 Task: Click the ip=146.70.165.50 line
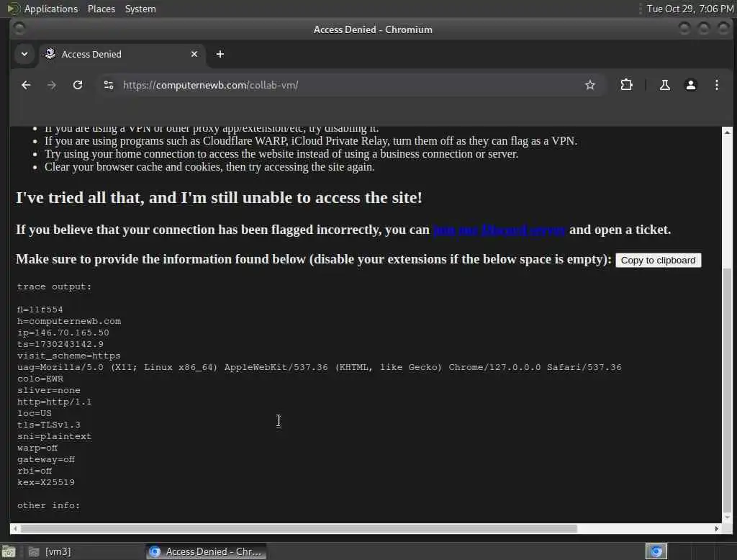[63, 333]
